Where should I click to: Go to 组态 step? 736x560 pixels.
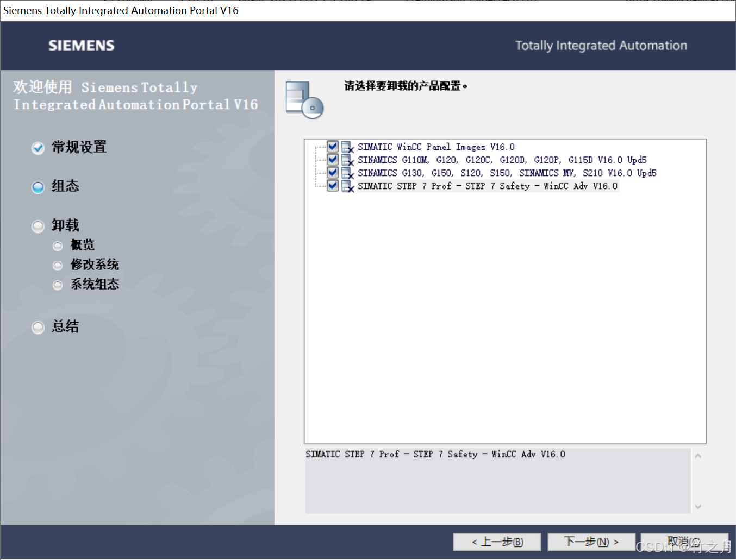[x=55, y=186]
